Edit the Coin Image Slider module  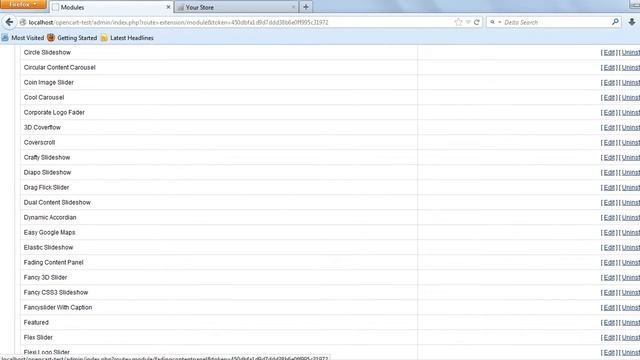pos(609,83)
